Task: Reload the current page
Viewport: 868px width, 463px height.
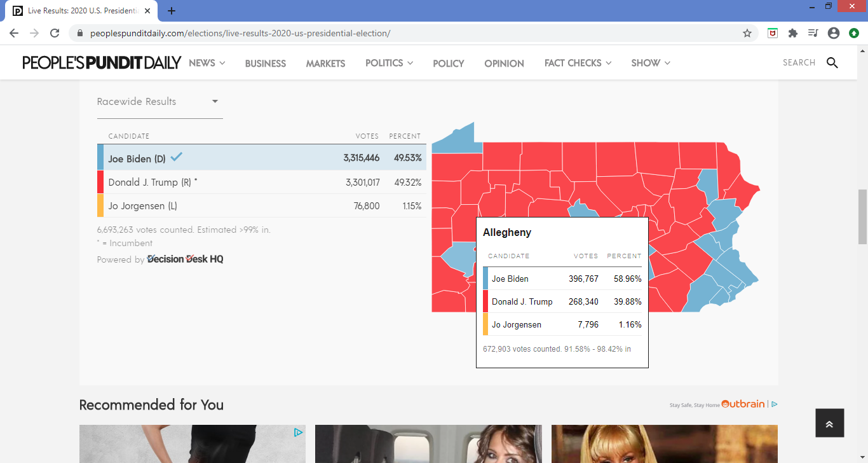Action: tap(55, 33)
